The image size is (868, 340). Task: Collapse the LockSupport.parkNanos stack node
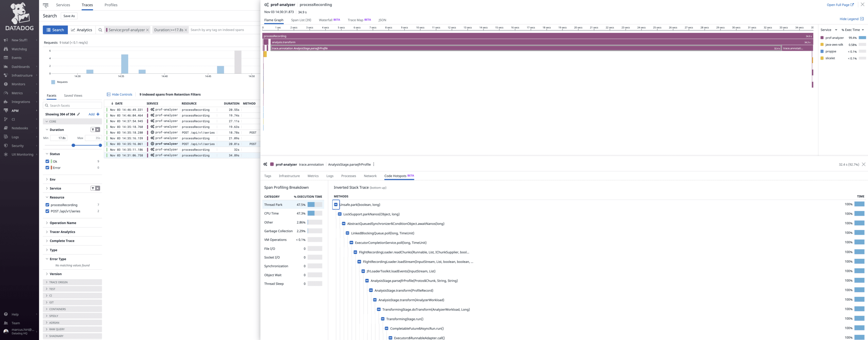point(340,214)
